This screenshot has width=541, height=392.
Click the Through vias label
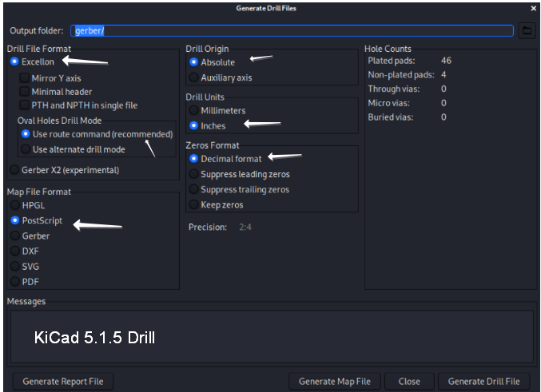coord(394,89)
